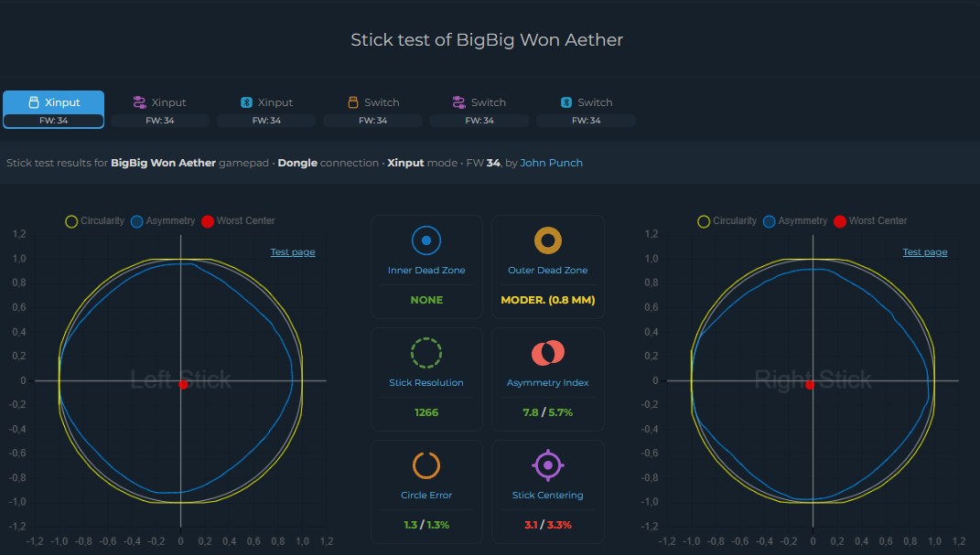Select the active wired Xinput FW:34 tab

[54, 109]
